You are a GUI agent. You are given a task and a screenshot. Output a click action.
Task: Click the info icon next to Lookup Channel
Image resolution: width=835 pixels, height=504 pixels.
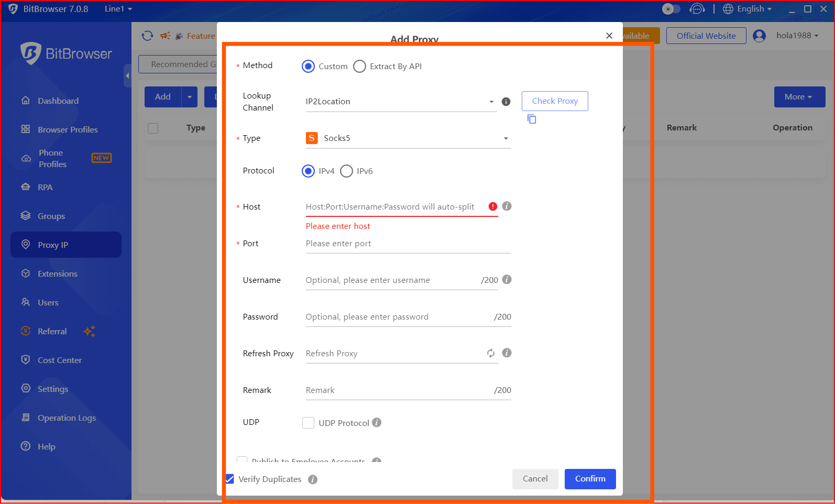[506, 102]
